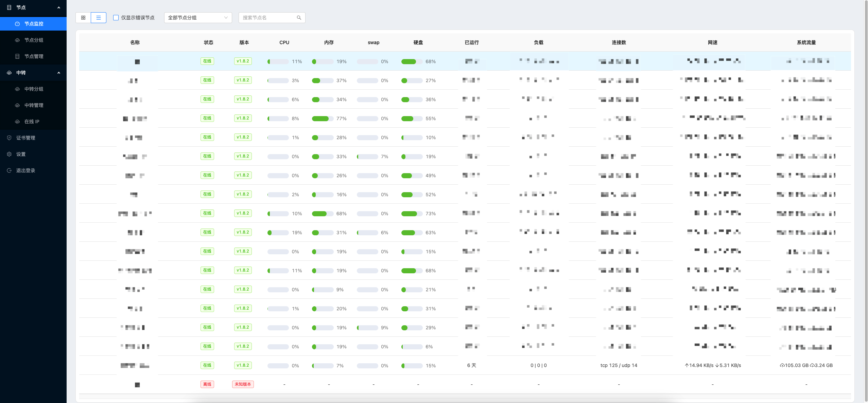Click the 连接数 column header

pos(619,42)
